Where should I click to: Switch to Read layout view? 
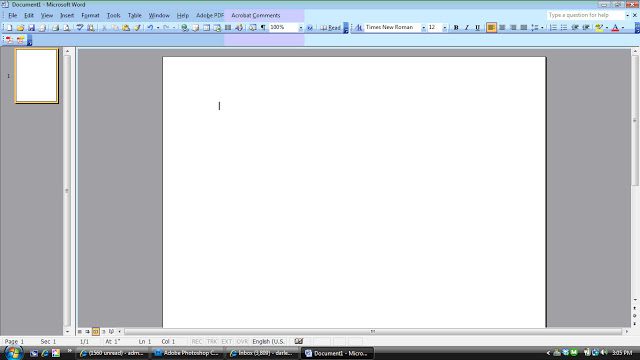tap(331, 28)
